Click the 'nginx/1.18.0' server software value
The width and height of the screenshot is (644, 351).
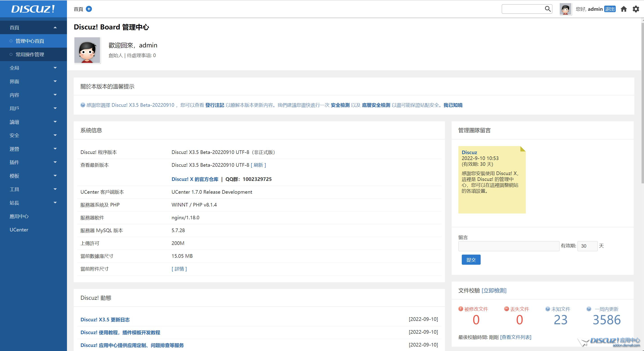point(185,218)
